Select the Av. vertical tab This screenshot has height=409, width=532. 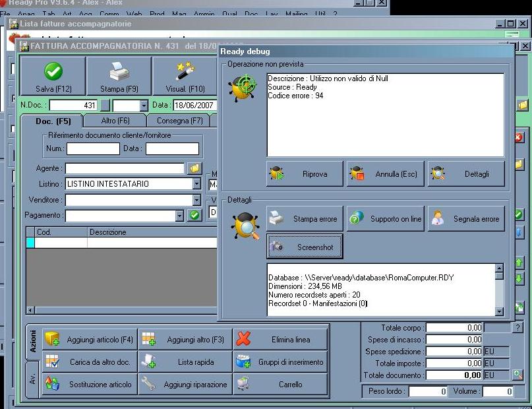(x=32, y=379)
